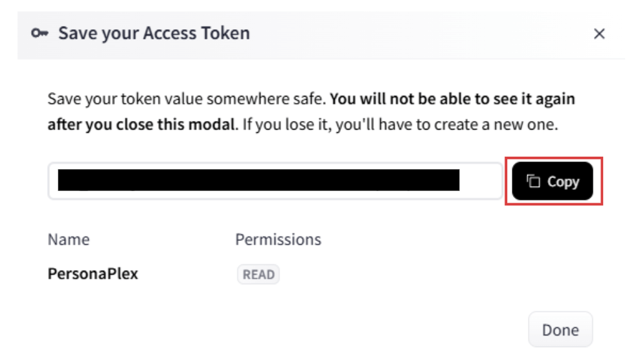Click the bold "after you close this modal" text
This screenshot has width=627, height=364.
pos(141,124)
